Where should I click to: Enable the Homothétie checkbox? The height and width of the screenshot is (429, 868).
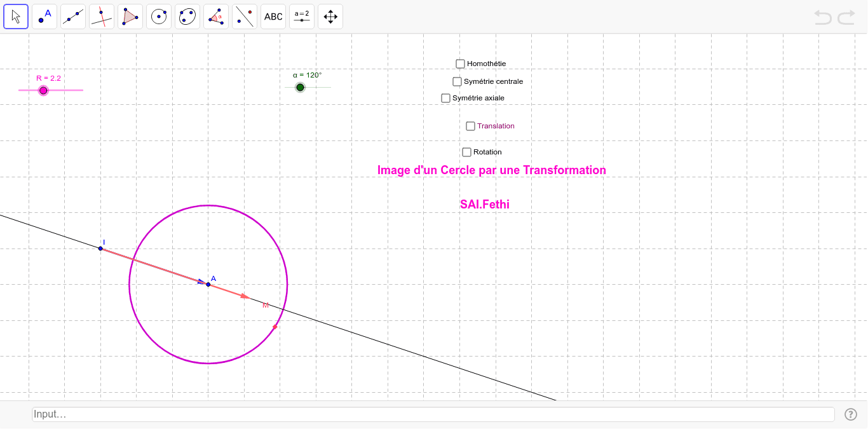tap(460, 64)
